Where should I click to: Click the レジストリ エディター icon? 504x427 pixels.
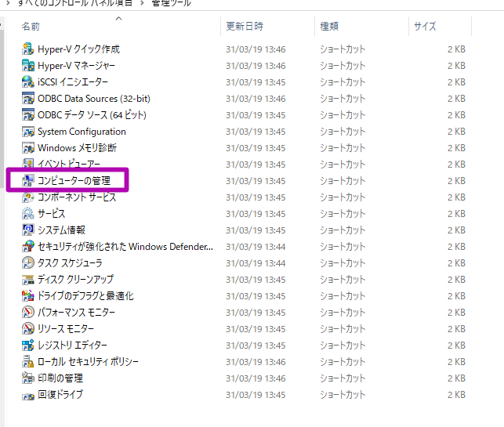click(x=28, y=346)
